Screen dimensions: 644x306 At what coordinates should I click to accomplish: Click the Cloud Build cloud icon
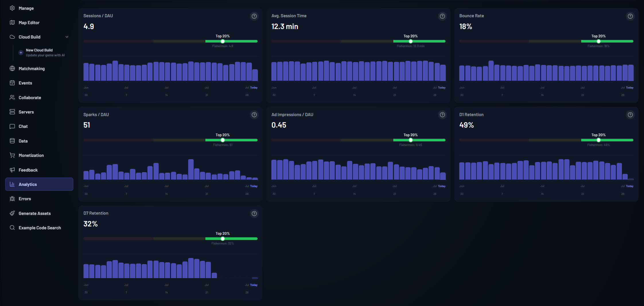click(12, 37)
